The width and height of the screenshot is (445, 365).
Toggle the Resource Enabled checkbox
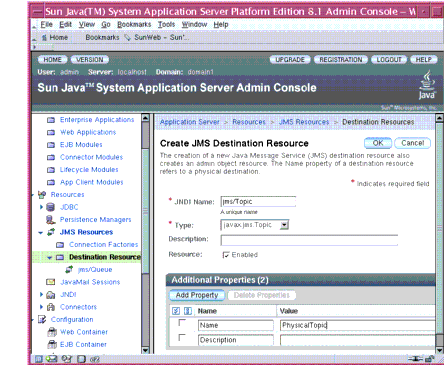(x=226, y=255)
